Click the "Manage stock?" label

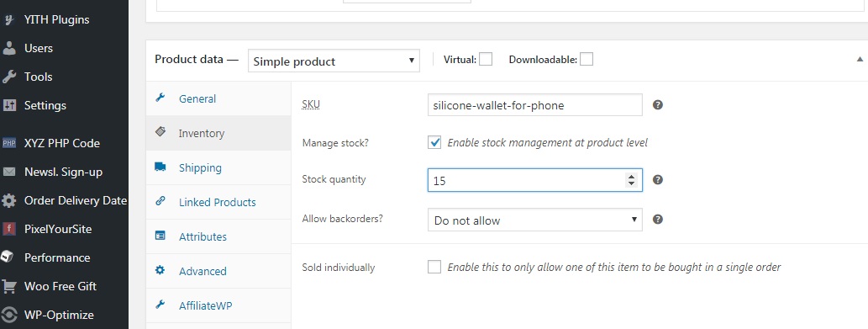point(335,143)
